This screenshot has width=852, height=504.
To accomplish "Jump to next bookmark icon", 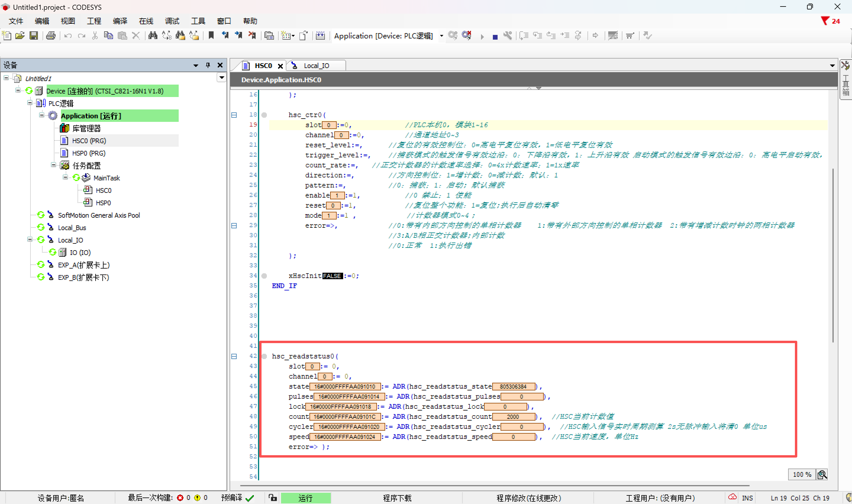I will [238, 35].
